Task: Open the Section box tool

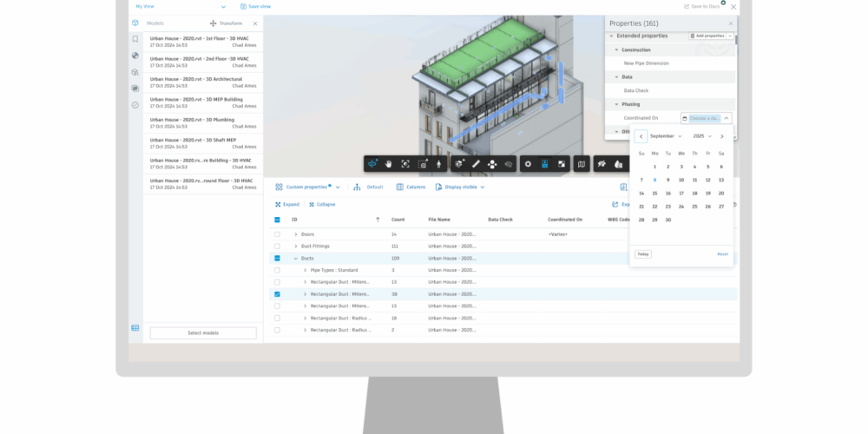Action: click(x=459, y=164)
